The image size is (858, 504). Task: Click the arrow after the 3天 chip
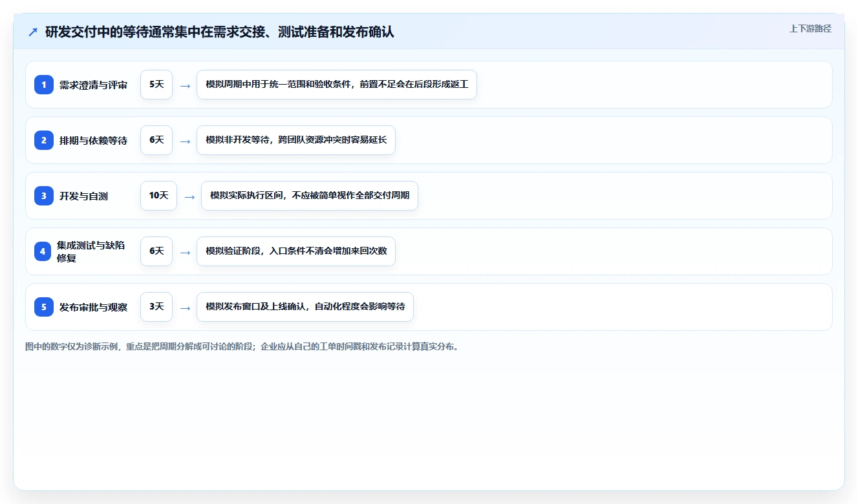click(x=185, y=308)
